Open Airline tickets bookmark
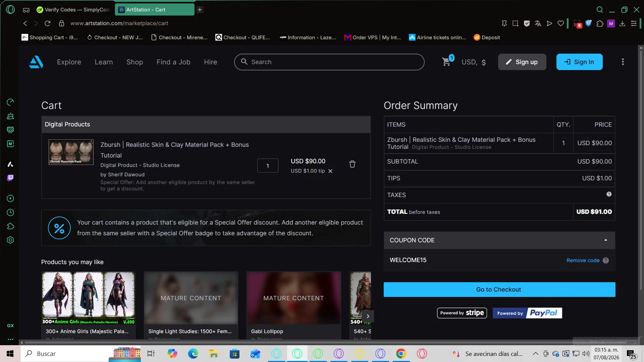 [437, 37]
